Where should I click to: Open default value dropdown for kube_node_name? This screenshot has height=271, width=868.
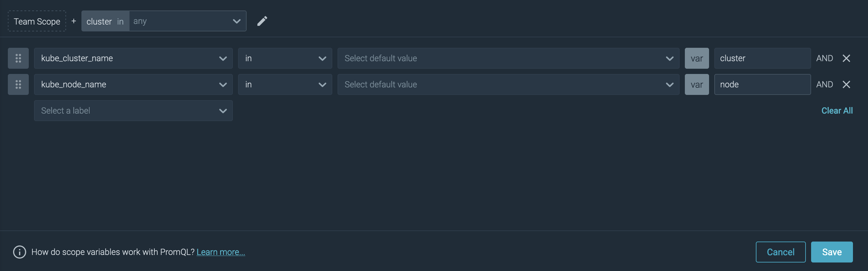point(508,84)
